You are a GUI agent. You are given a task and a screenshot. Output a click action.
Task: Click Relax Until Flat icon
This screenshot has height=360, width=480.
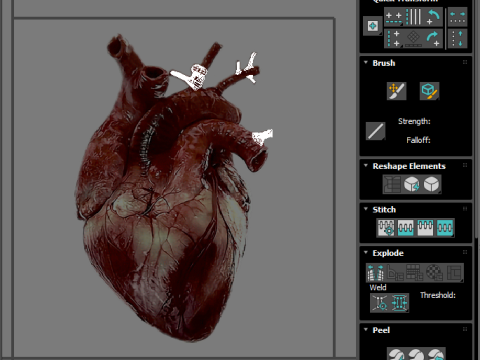412,184
